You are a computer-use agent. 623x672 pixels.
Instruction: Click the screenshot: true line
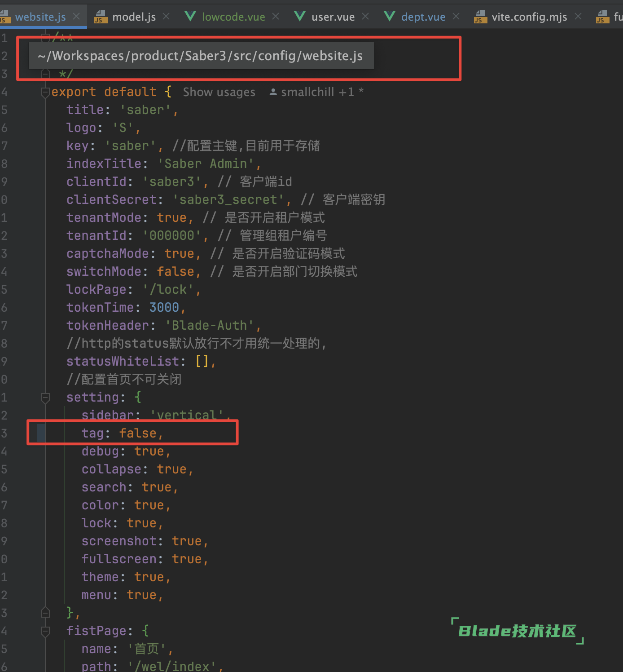145,541
